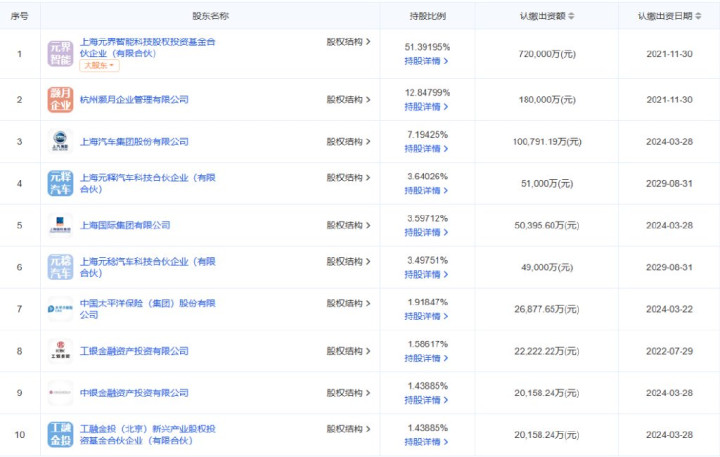Viewport: 720px width, 457px height.
Task: Open 上海国际集团有限公司 company link
Action: (x=124, y=225)
